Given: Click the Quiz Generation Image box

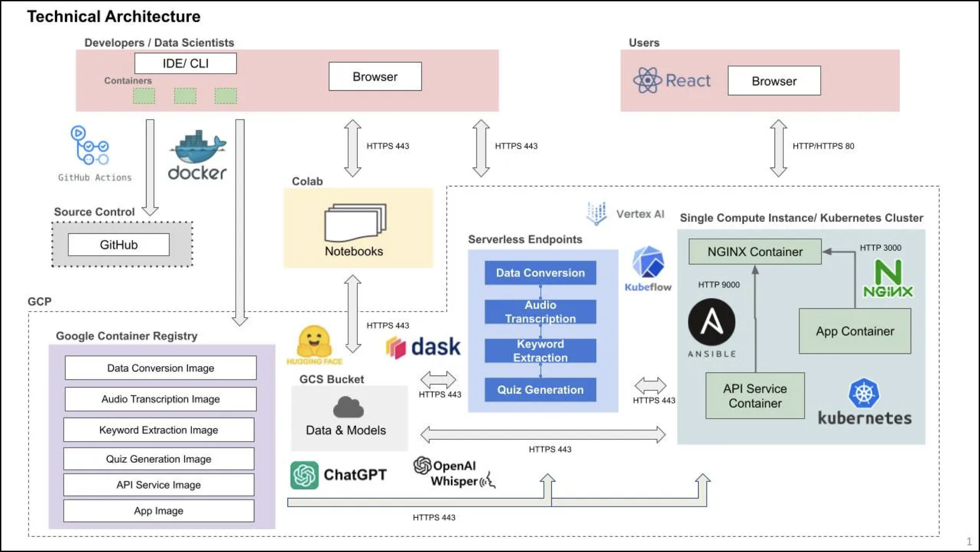Looking at the screenshot, I should pyautogui.click(x=159, y=459).
